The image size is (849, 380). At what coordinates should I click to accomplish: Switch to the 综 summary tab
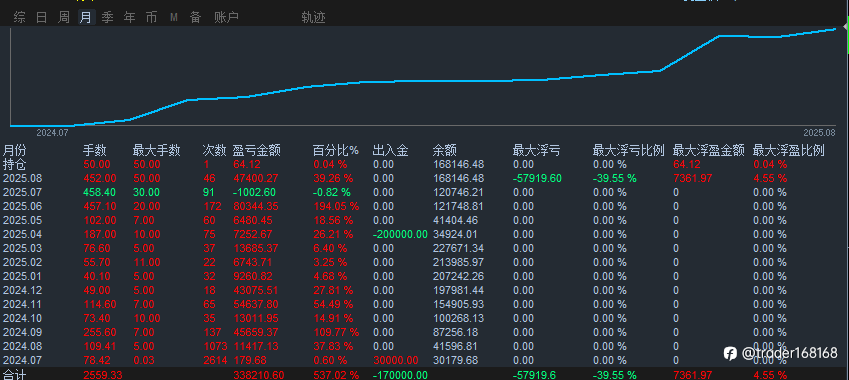(19, 17)
